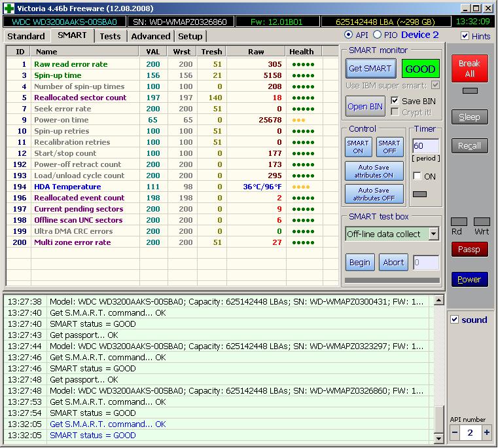Click the red Break All button
The image size is (498, 448).
tap(470, 68)
